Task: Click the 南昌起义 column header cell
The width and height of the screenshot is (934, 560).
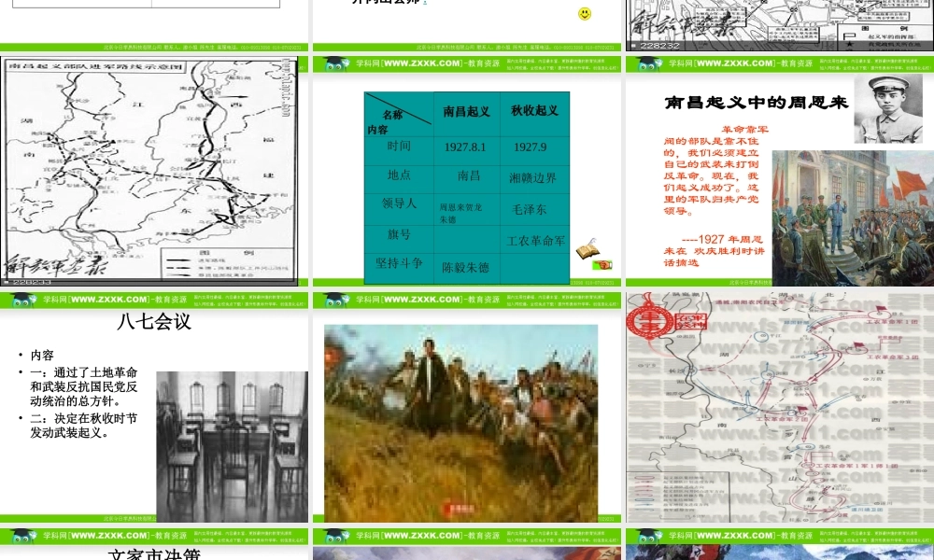Action: (466, 112)
